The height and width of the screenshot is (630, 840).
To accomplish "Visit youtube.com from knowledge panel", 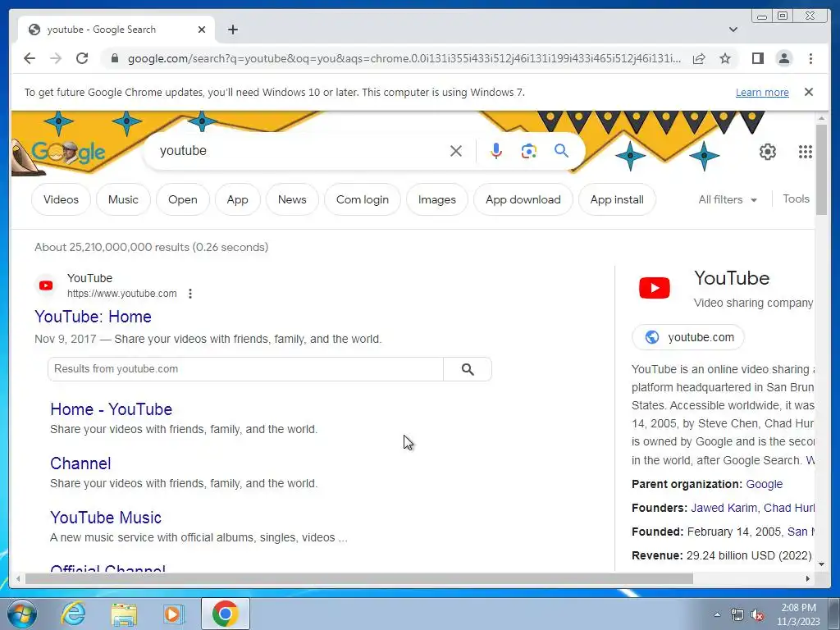I will [688, 337].
